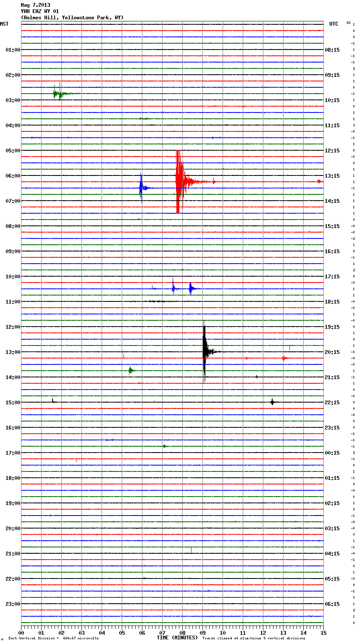Click the large clipped red seismic event
Image resolution: width=357 pixels, height=644 pixels.
[x=180, y=182]
